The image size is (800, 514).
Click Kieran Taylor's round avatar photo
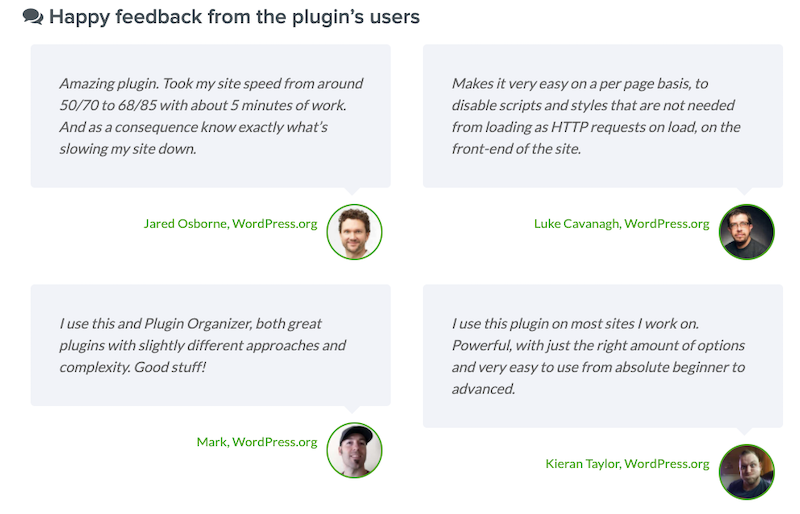tap(746, 472)
